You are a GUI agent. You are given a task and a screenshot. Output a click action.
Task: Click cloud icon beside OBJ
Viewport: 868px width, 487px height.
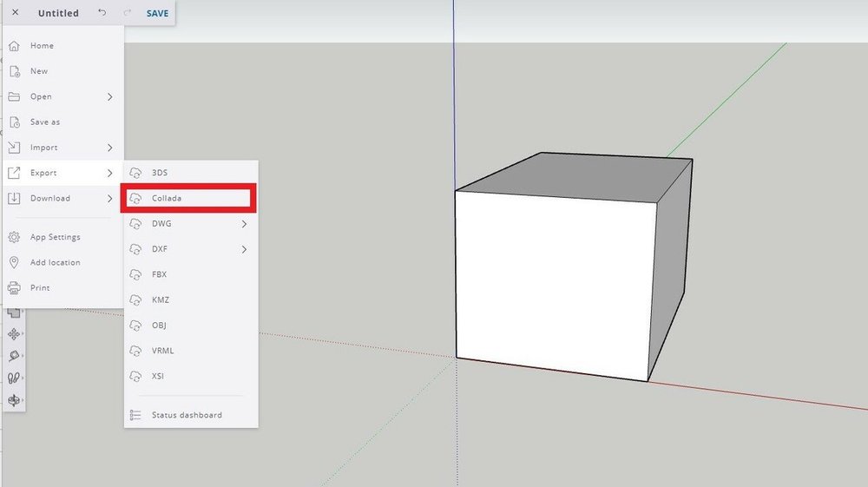pos(135,326)
